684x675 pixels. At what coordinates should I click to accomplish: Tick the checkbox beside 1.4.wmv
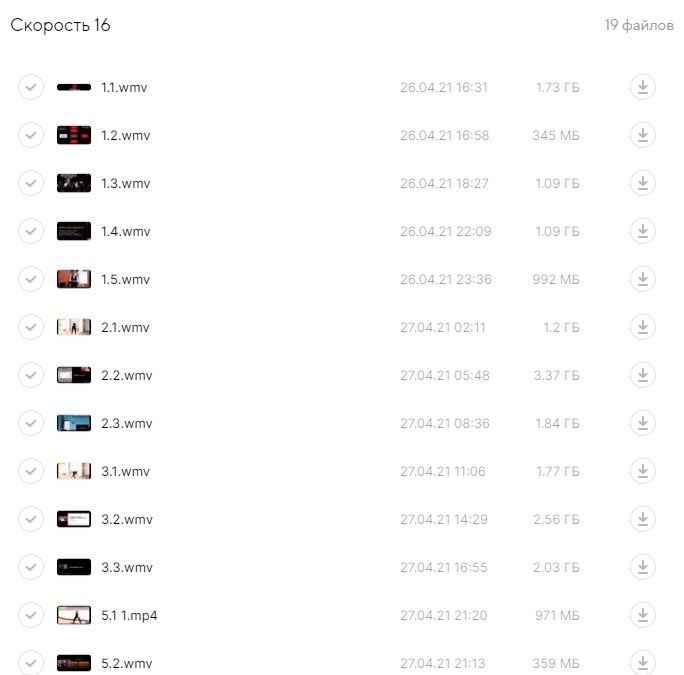31,231
